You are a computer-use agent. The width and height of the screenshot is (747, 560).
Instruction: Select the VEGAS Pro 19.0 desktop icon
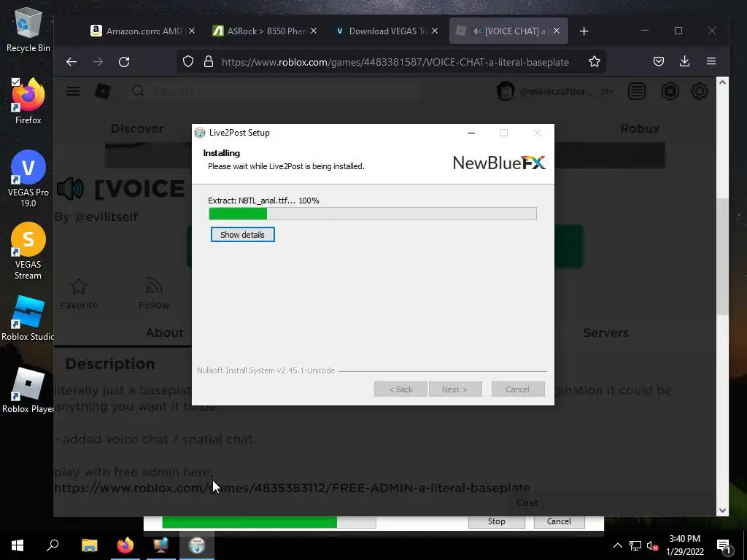pos(28,179)
